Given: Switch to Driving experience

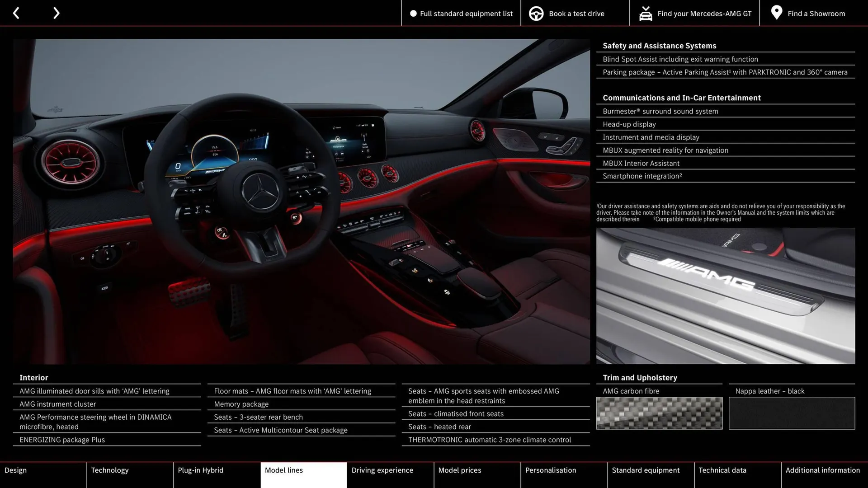Looking at the screenshot, I should [390, 475].
